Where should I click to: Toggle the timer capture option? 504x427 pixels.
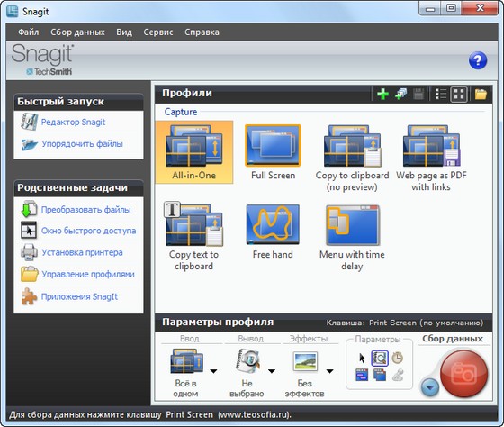(398, 358)
